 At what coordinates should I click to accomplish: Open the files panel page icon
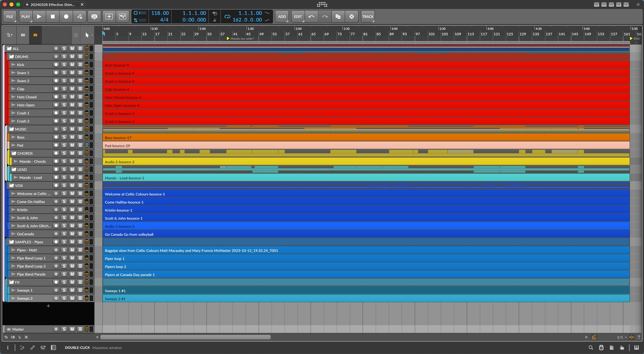coord(611,348)
